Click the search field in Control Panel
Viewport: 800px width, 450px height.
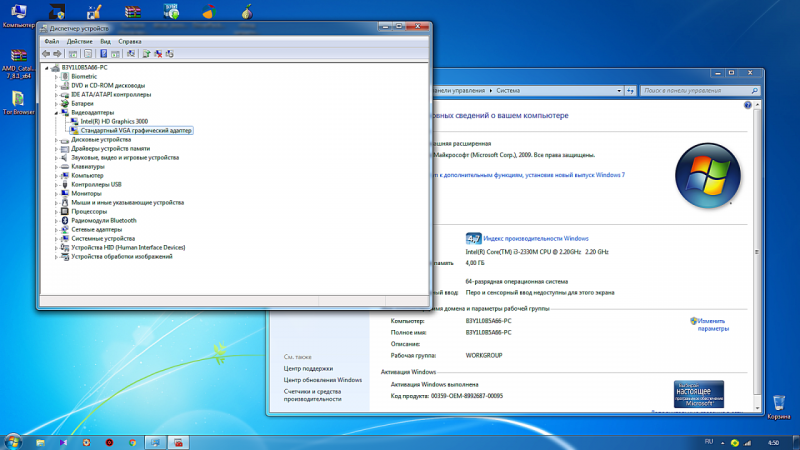(699, 91)
